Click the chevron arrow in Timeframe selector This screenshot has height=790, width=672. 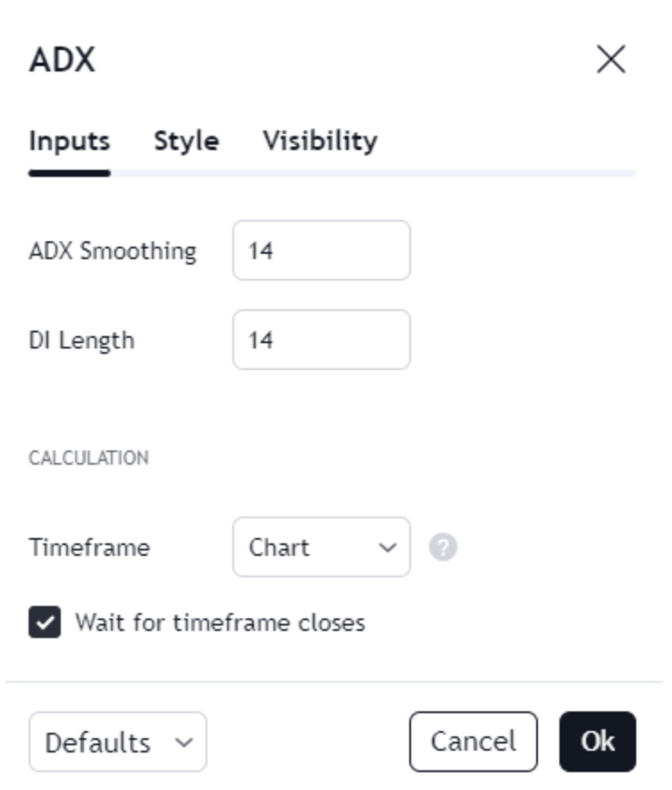pos(387,547)
